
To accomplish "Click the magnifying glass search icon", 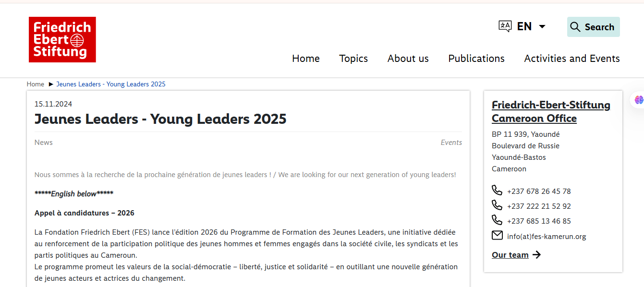I will click(x=575, y=27).
